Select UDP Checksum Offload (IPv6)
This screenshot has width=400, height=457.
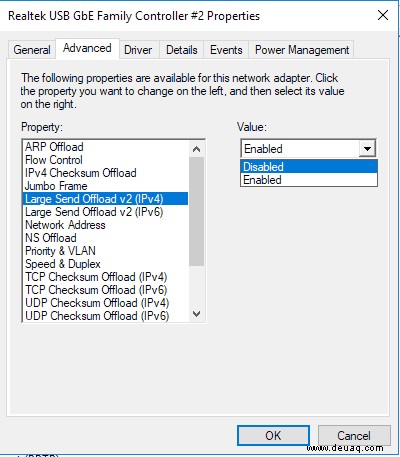pos(106,316)
